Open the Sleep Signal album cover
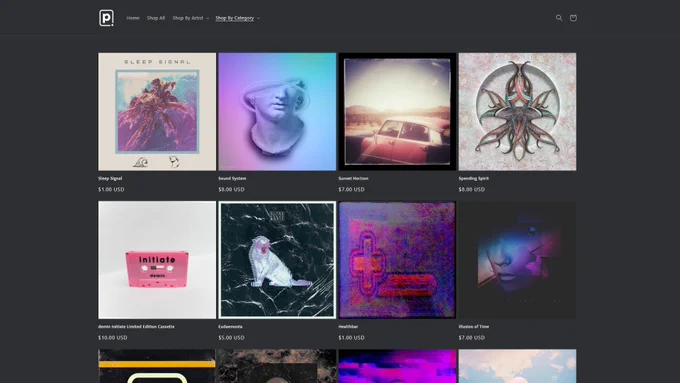 click(x=157, y=111)
